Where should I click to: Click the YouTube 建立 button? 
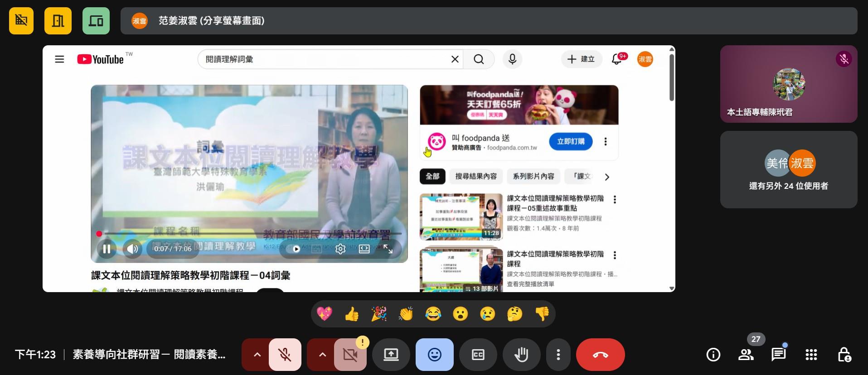(581, 59)
